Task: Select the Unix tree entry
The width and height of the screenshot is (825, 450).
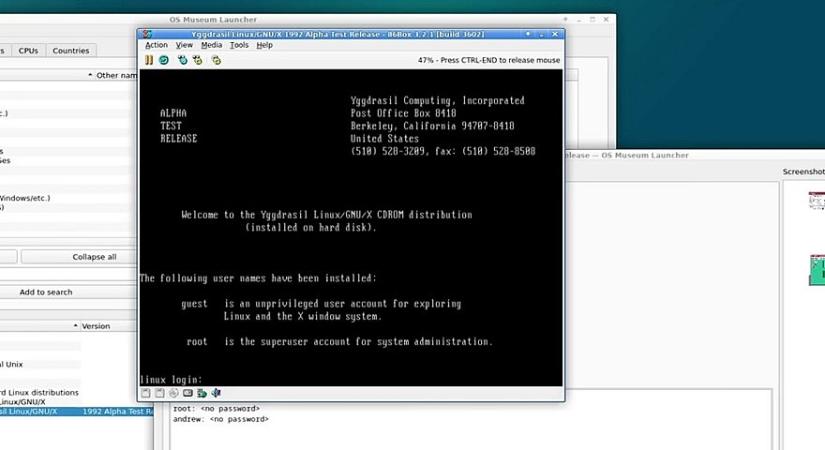Action: coord(12,364)
